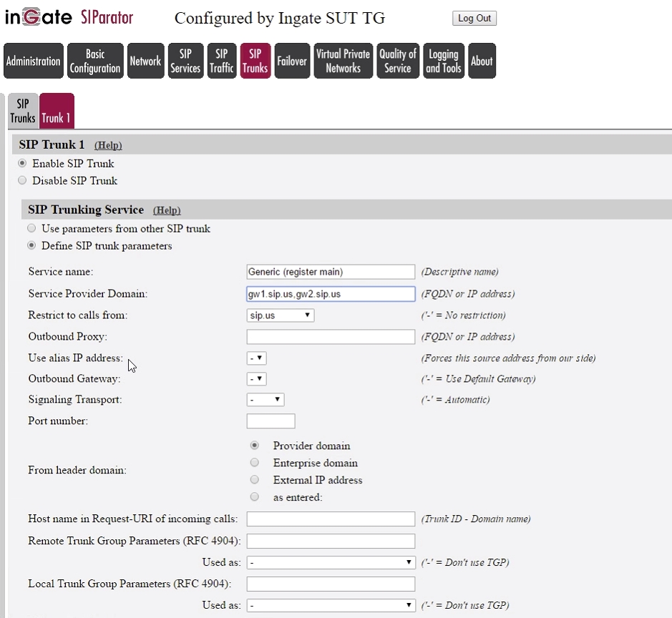The image size is (672, 618).
Task: Select the 'as entered' radio option
Action: tap(255, 497)
